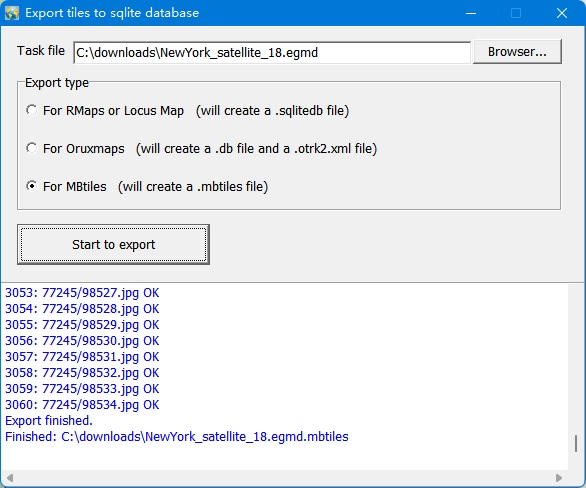
Task: Select For RMaps or Locus Map option
Action: pos(32,110)
